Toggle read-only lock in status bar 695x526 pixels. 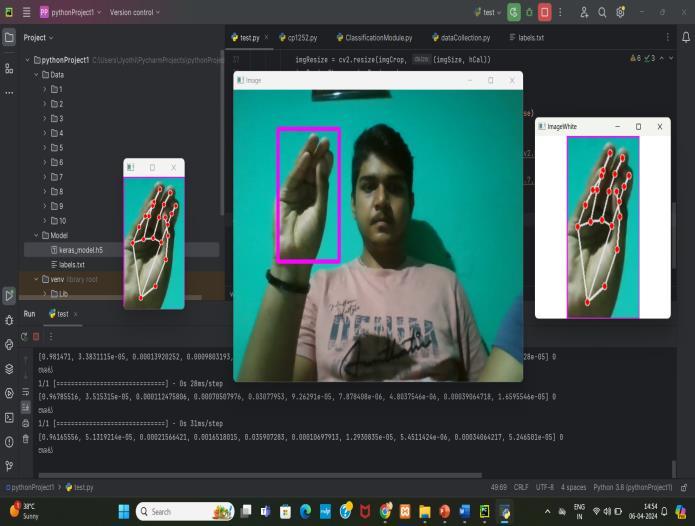point(684,487)
